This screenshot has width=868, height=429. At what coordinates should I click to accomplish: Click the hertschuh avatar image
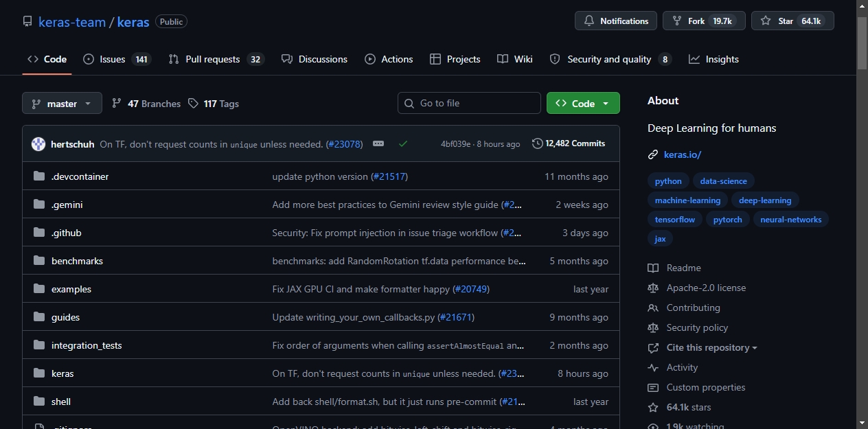38,144
